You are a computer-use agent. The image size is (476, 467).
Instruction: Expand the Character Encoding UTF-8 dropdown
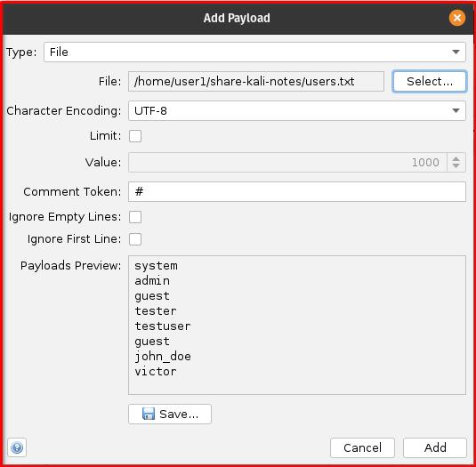[x=297, y=111]
